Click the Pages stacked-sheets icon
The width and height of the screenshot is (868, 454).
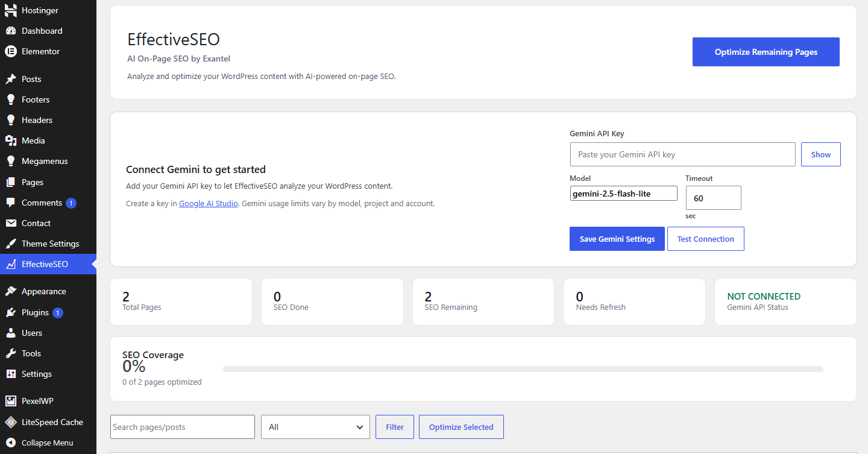point(11,182)
